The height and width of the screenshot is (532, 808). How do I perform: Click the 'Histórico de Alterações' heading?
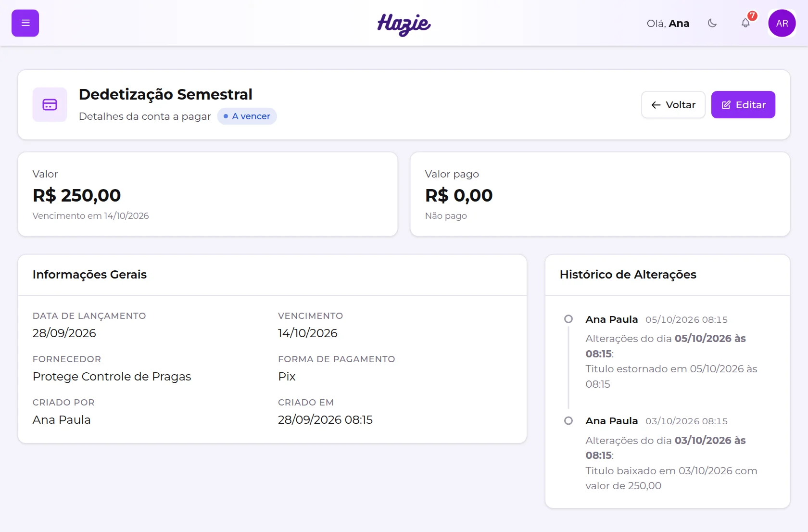[628, 275]
